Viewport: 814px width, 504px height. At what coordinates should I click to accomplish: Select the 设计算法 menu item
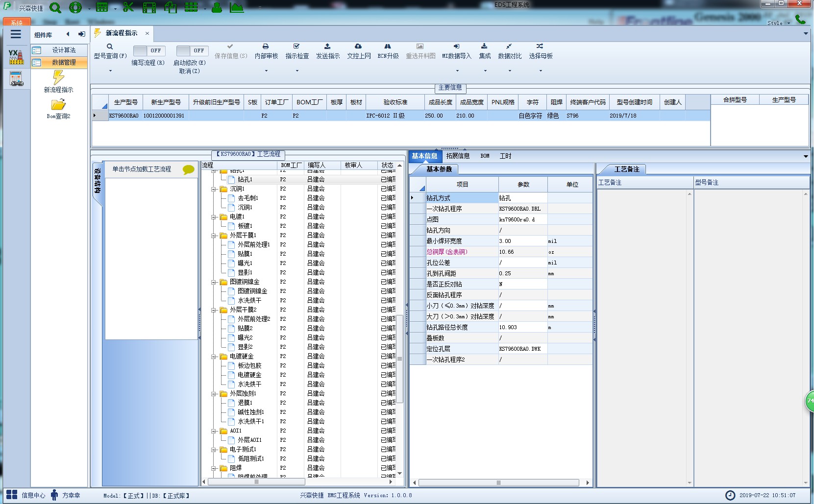[x=59, y=50]
